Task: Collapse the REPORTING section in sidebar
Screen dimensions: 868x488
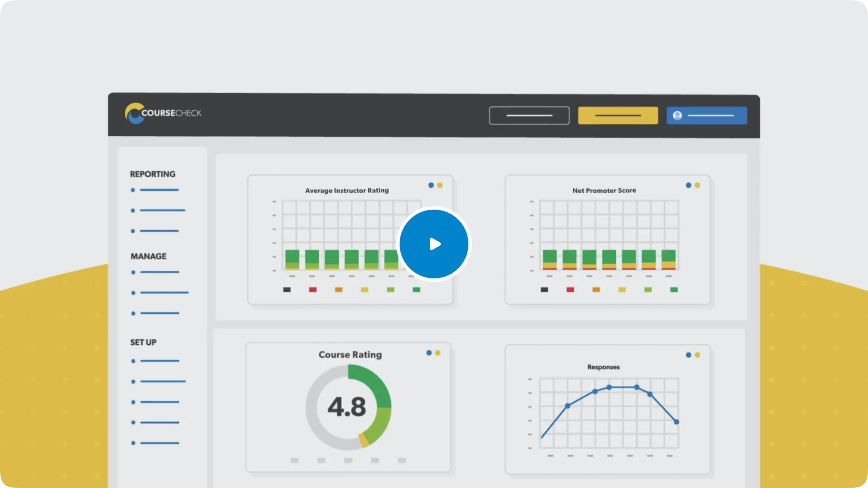Action: [x=152, y=174]
